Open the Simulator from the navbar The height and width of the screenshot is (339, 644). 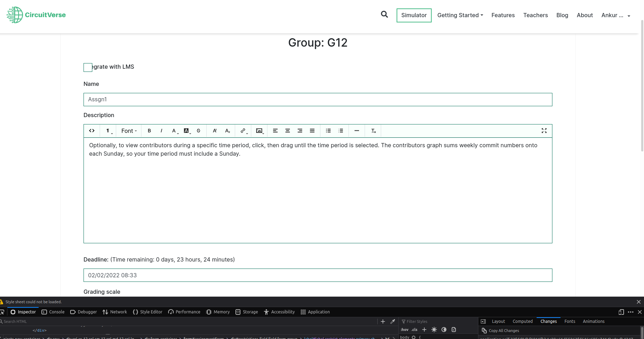tap(414, 15)
